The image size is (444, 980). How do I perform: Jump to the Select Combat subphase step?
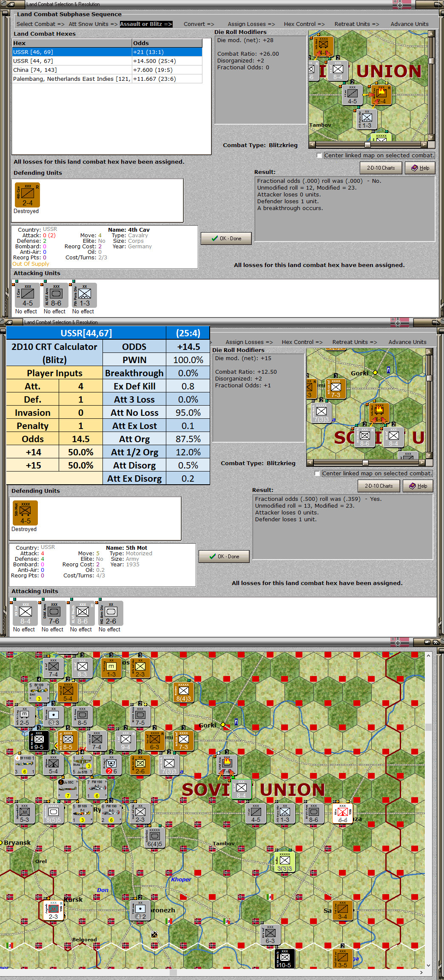40,24
